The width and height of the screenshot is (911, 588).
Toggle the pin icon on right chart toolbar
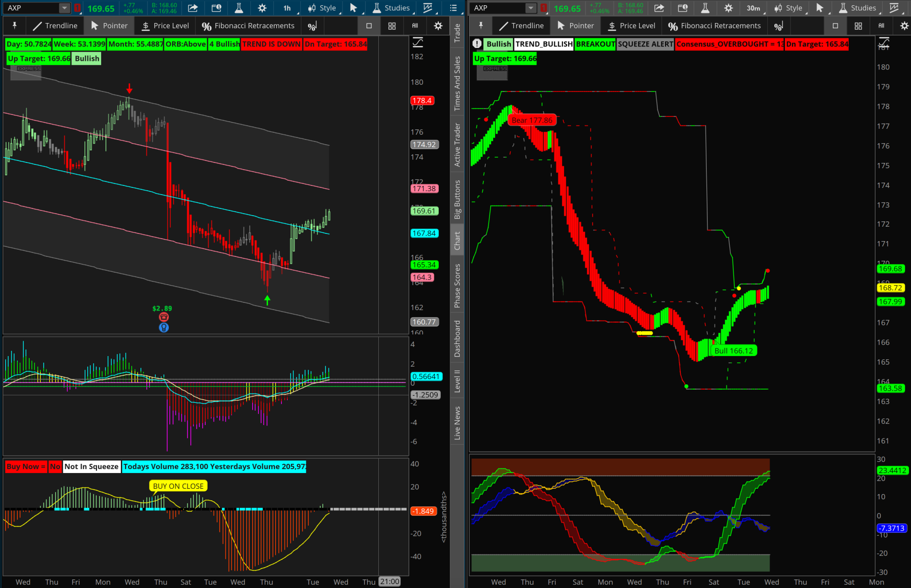tap(481, 25)
